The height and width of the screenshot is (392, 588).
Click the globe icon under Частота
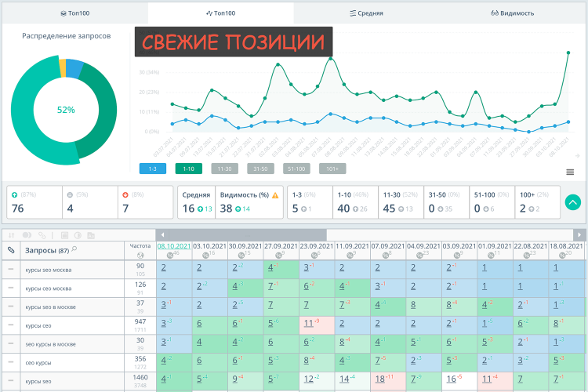(140, 255)
